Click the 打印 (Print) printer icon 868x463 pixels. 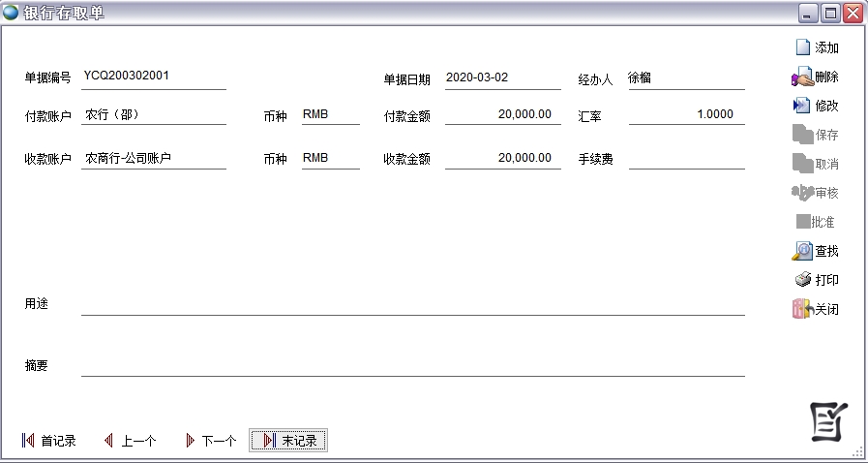tap(802, 280)
